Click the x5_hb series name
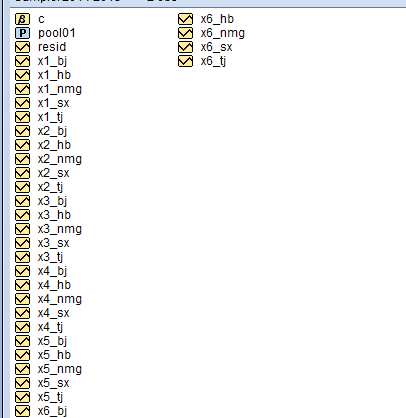The height and width of the screenshot is (418, 406). point(54,355)
